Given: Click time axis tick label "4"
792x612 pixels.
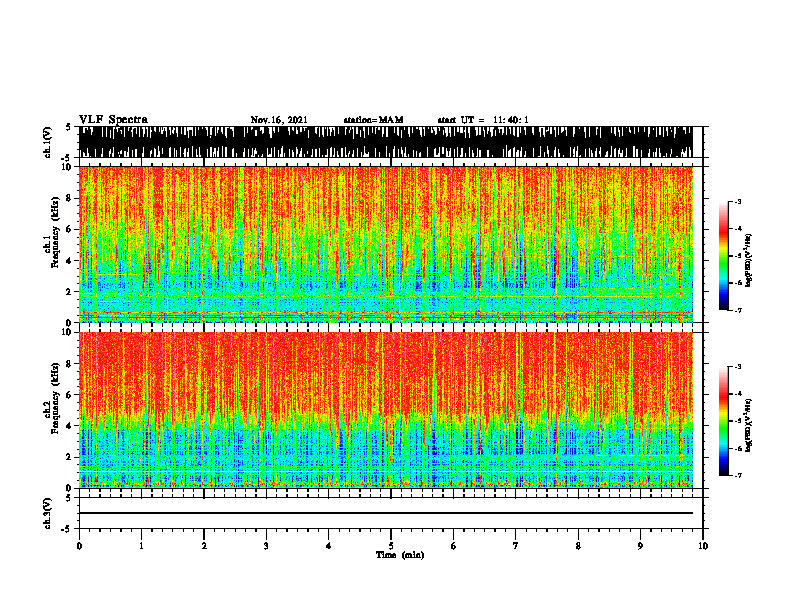Looking at the screenshot, I should [329, 546].
